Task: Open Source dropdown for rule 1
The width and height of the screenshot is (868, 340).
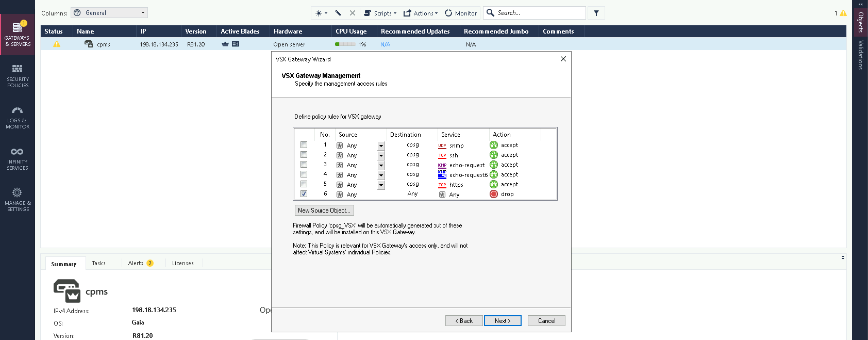Action: pos(381,145)
